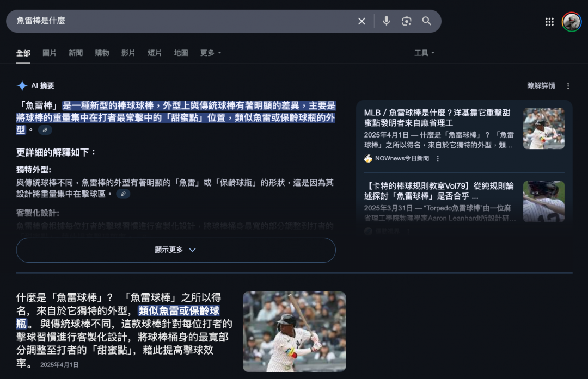Open AI summary three-dot options
Viewport: 588px width, 379px height.
tap(568, 86)
